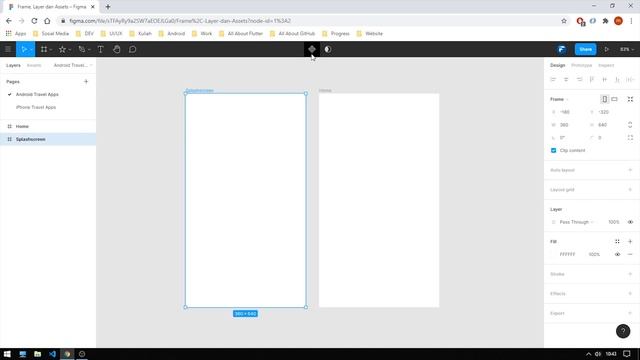Select the Frame tool
Viewport: 640px width, 360px height.
click(x=44, y=49)
